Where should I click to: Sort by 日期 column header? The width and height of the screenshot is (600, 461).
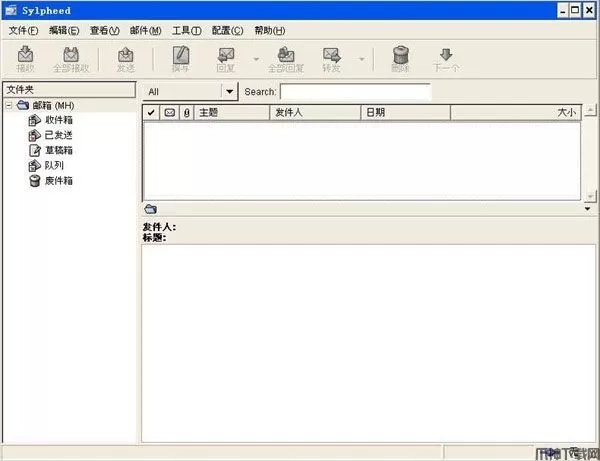[x=406, y=112]
